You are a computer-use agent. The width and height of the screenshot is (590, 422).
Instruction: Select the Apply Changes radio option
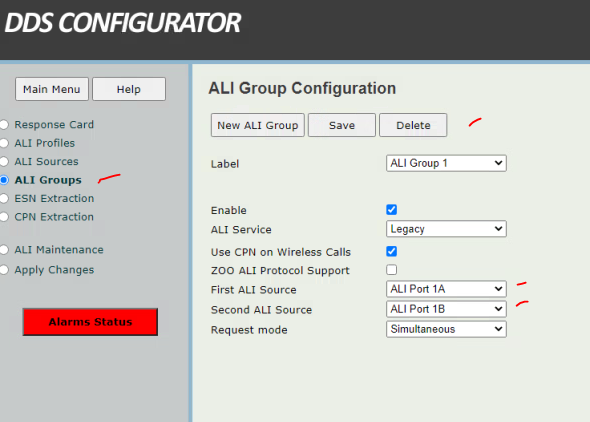[x=4, y=270]
